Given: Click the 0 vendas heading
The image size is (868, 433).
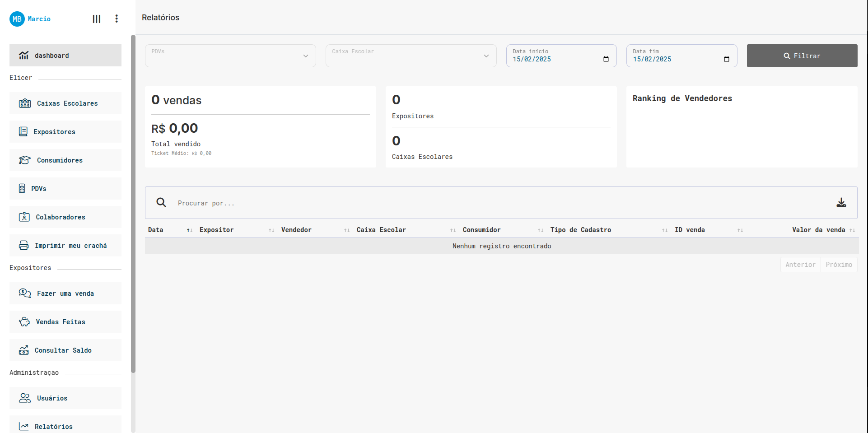Looking at the screenshot, I should (x=177, y=100).
